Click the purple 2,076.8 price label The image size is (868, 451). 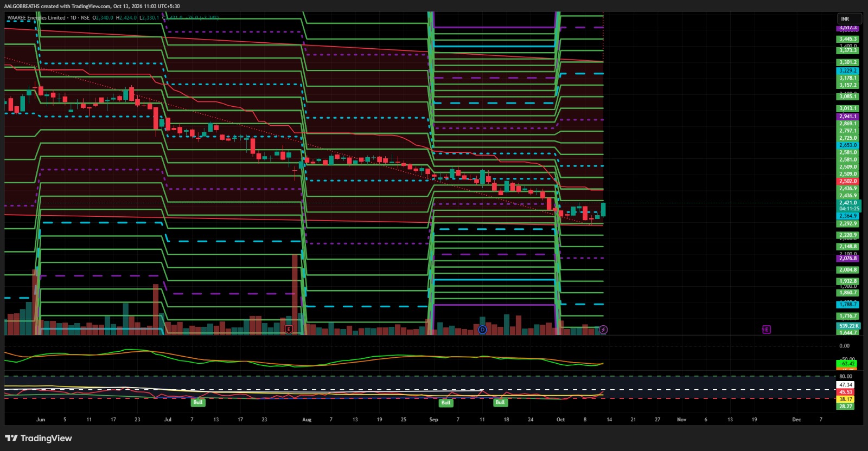point(848,258)
